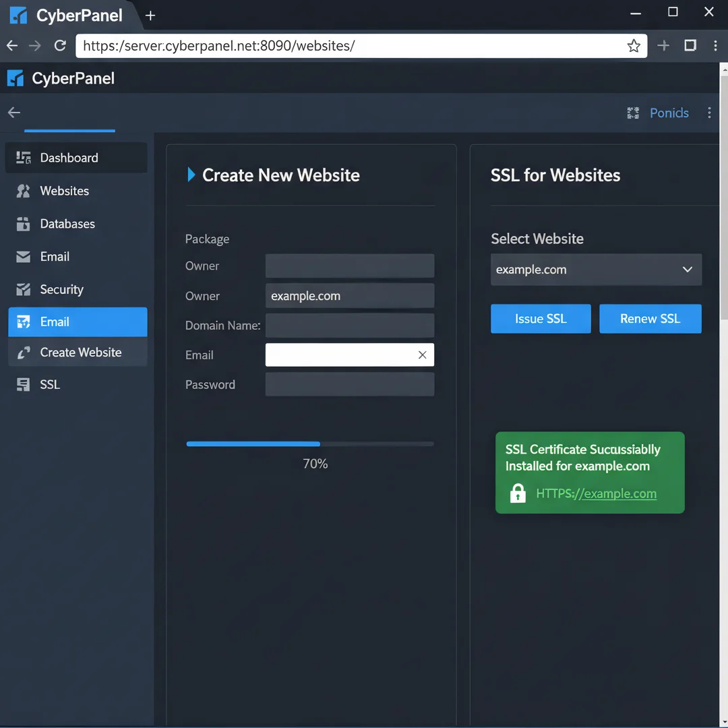Click the CyberPanel favicon in the browser tab

18,16
